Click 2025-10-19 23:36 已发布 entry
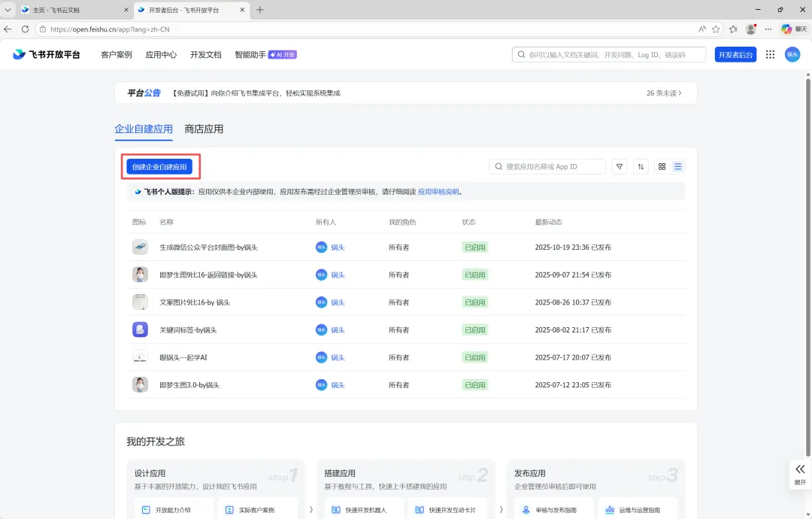This screenshot has height=519, width=812. click(573, 247)
